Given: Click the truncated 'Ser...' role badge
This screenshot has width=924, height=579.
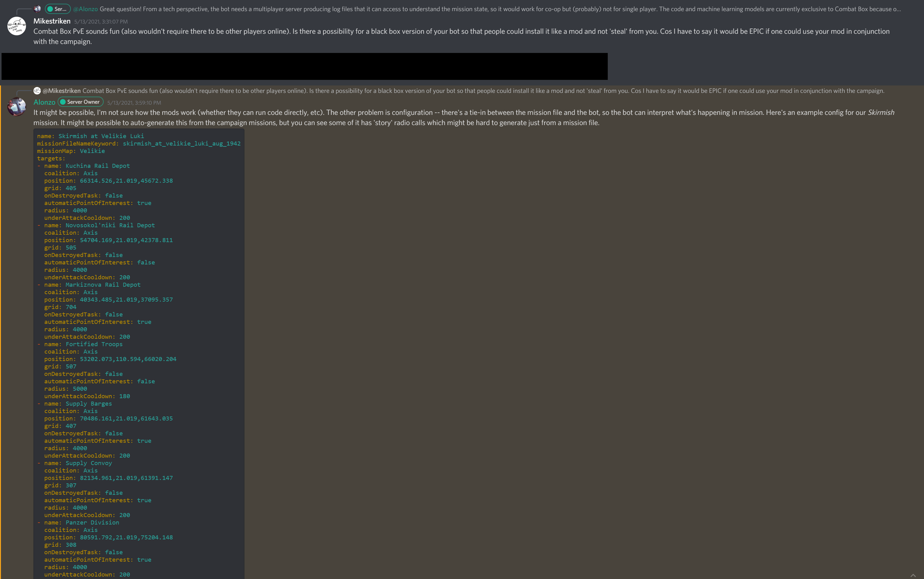Looking at the screenshot, I should tap(58, 9).
